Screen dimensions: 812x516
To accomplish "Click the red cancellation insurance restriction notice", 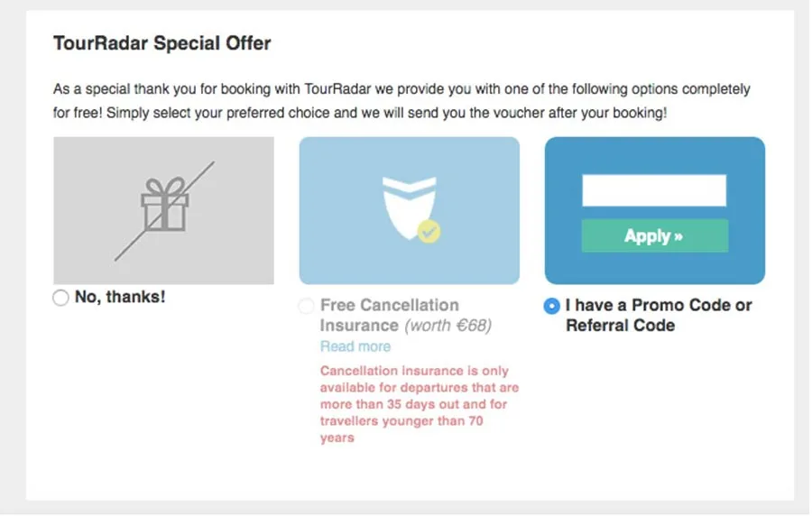I will point(420,404).
